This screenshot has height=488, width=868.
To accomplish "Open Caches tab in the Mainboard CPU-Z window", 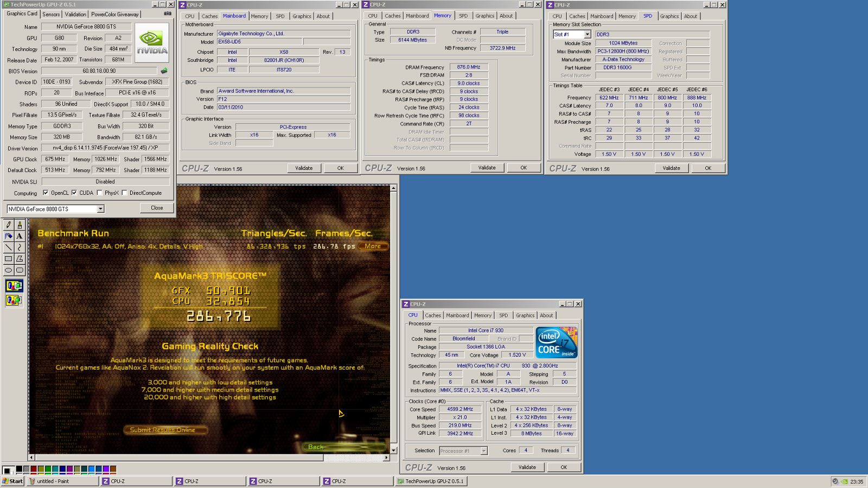I will [x=209, y=16].
